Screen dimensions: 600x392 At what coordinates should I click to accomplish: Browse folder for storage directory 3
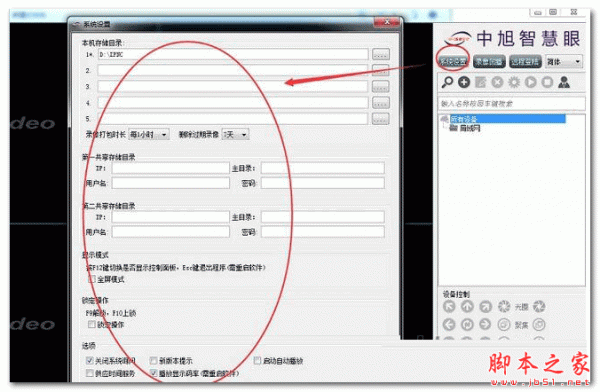pos(381,87)
